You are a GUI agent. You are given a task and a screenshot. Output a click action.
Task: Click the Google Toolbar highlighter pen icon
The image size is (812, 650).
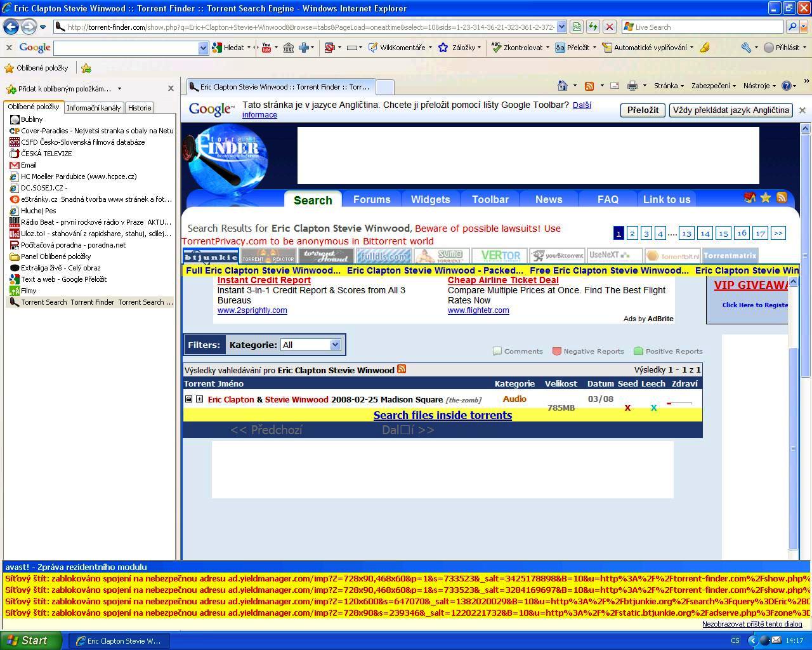(x=705, y=48)
